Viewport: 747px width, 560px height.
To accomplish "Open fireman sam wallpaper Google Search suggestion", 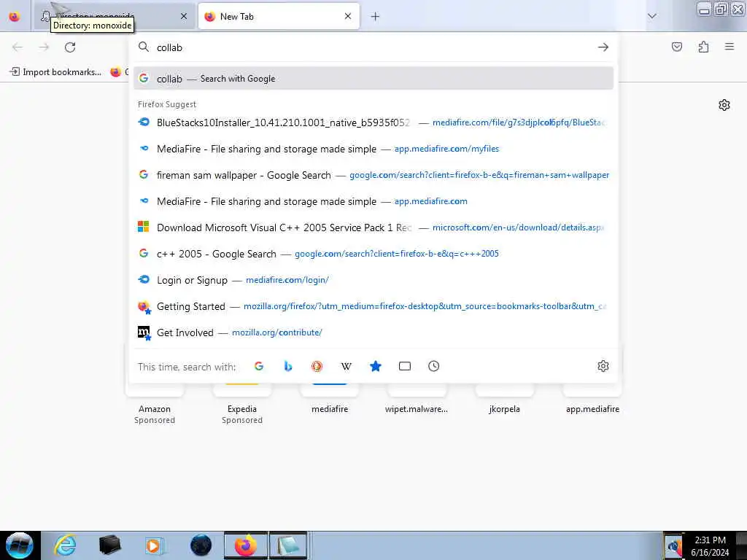I will 373,175.
